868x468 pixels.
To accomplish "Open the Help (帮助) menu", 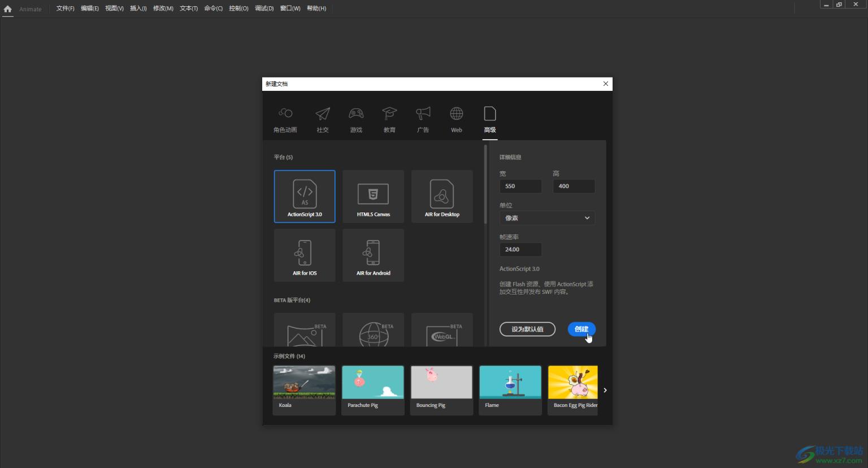I will click(x=316, y=8).
